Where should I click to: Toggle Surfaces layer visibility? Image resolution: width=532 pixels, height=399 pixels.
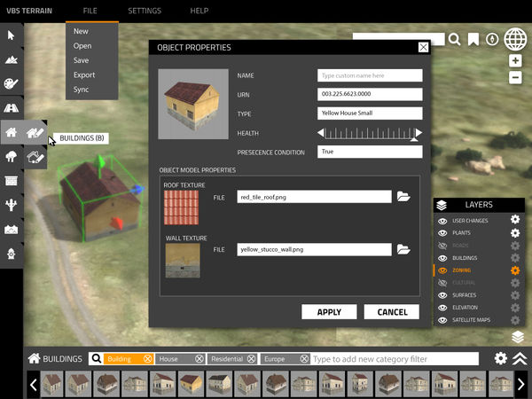[x=442, y=295]
